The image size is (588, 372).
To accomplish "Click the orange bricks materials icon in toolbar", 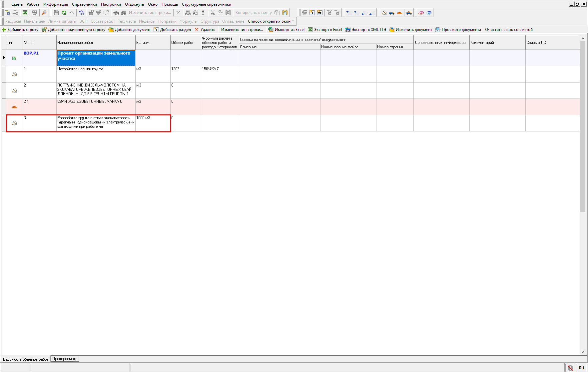I will (x=399, y=13).
